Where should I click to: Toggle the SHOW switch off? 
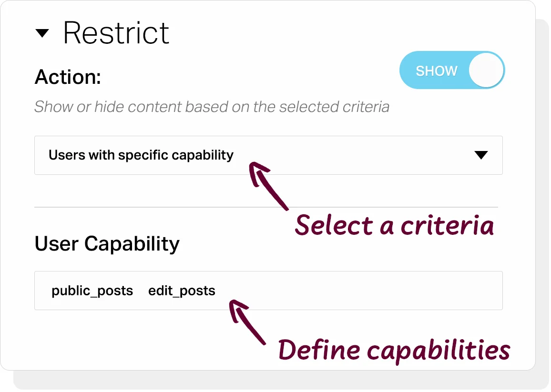pyautogui.click(x=452, y=70)
